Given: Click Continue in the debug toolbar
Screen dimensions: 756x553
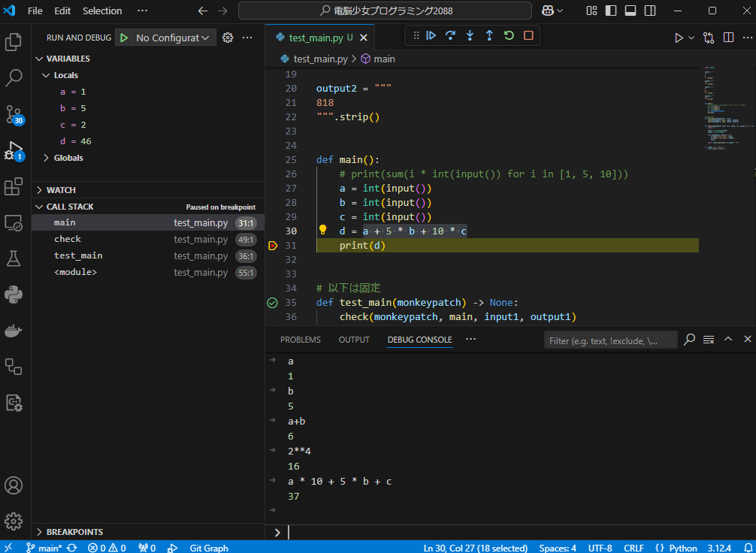Looking at the screenshot, I should point(431,35).
